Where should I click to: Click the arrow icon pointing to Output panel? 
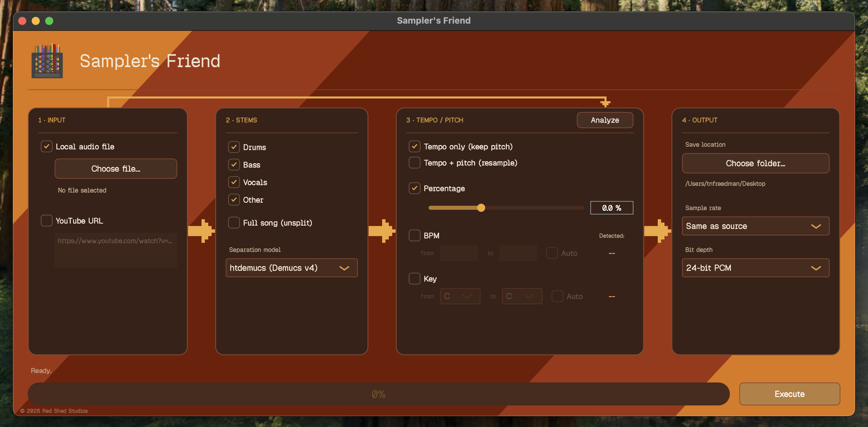pyautogui.click(x=657, y=231)
